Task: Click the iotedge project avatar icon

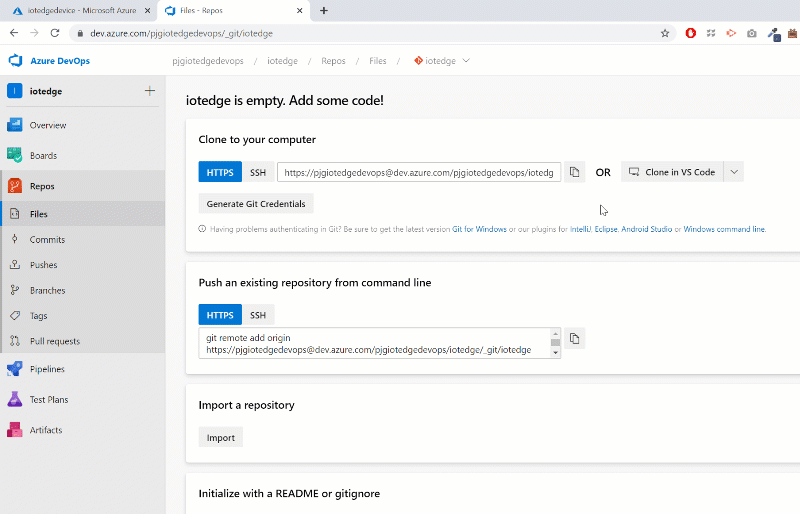Action: pyautogui.click(x=15, y=91)
